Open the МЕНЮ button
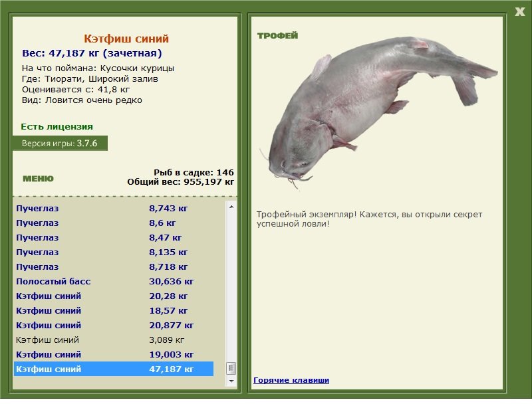Viewport: 532px width, 408px height. click(x=38, y=179)
